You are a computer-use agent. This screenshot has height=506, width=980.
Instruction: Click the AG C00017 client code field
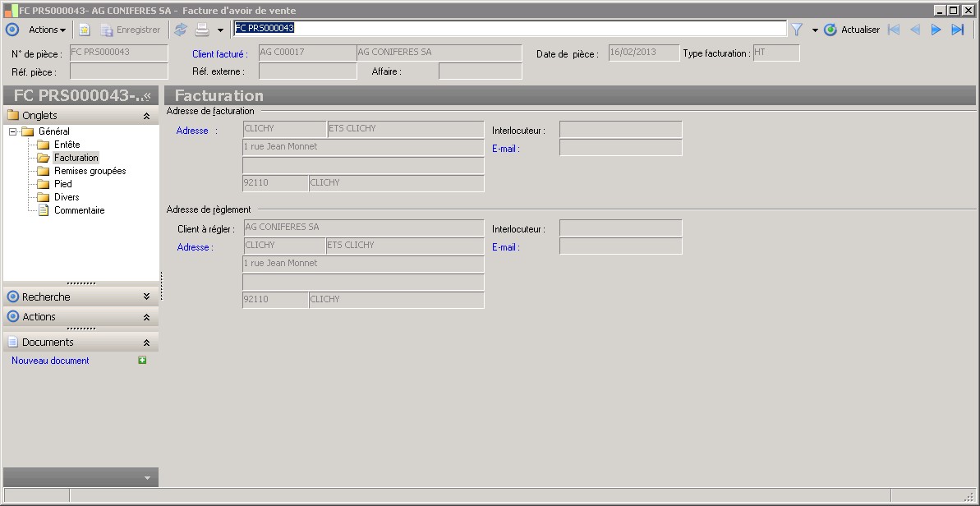(x=307, y=53)
